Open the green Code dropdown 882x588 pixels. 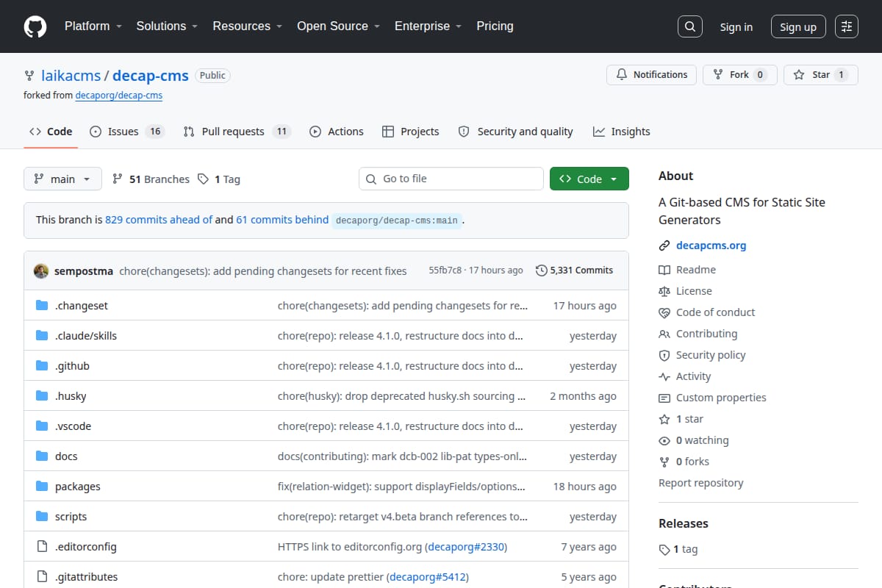click(x=589, y=179)
